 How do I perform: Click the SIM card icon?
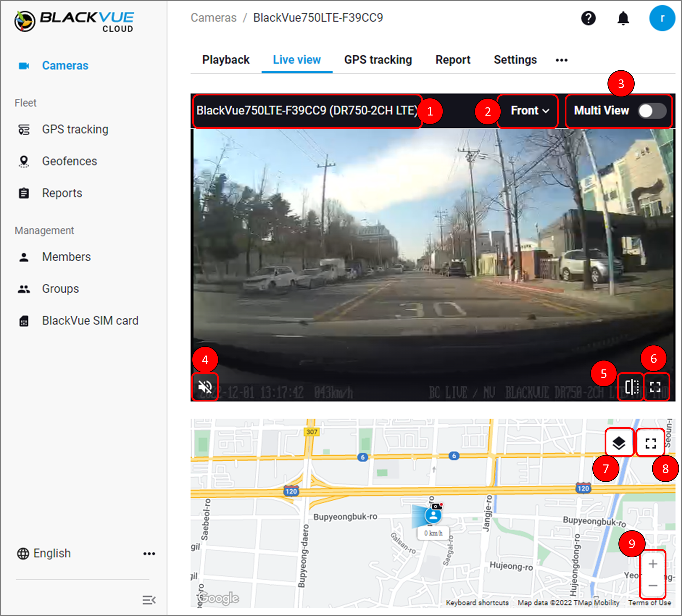(24, 321)
